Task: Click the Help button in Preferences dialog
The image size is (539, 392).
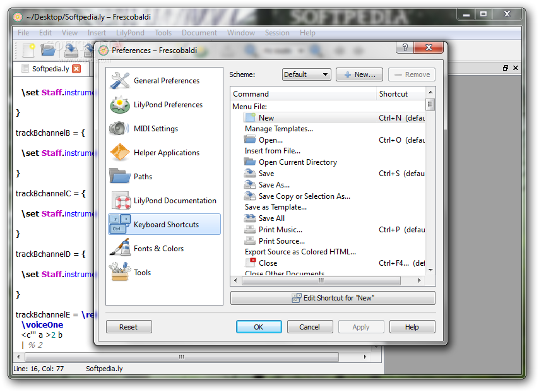Action: [x=412, y=327]
